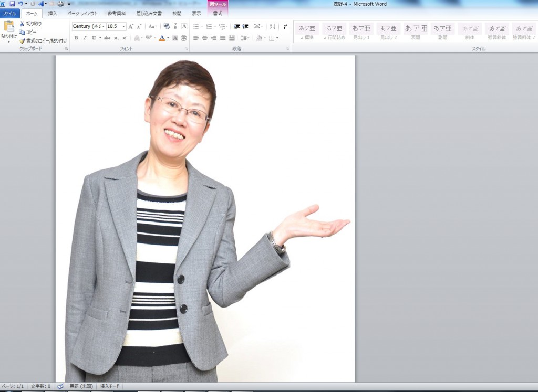
Task: Open the Century font name dropdown
Action: pos(104,26)
